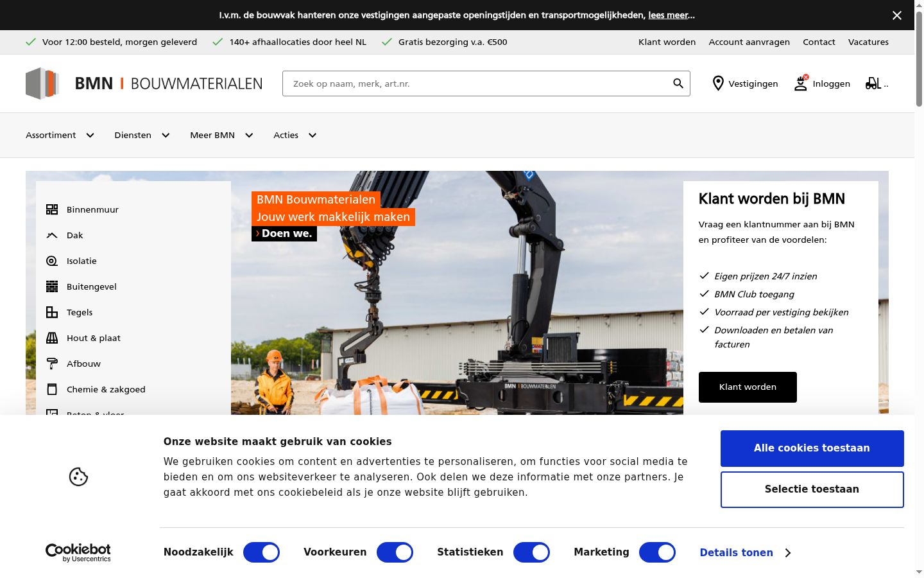Toggle the Noodzakelijk cookies switch
924x578 pixels.
pos(261,552)
